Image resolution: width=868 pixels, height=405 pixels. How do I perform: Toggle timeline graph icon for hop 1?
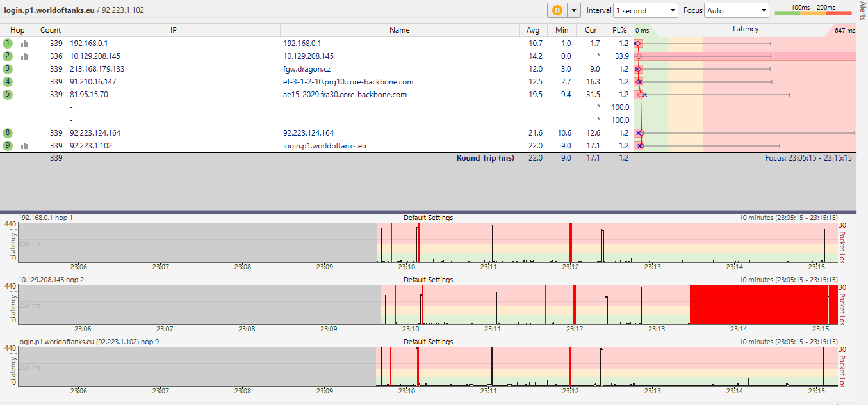click(x=25, y=44)
